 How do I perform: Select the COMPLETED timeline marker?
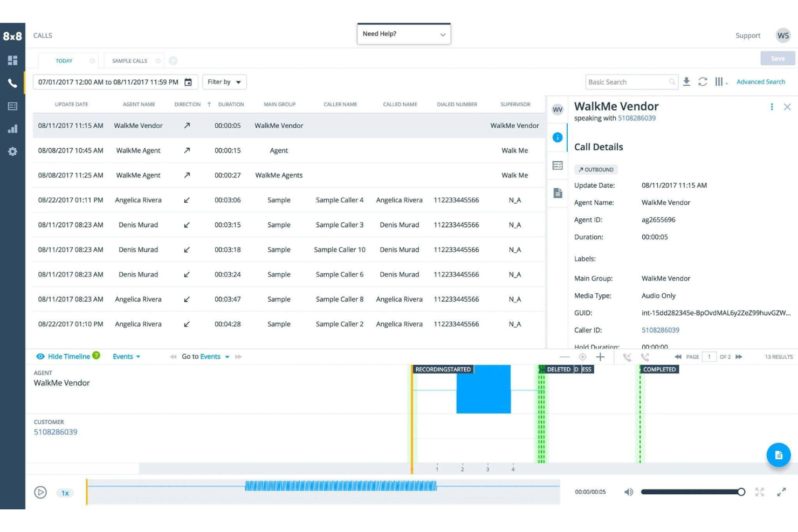point(659,369)
